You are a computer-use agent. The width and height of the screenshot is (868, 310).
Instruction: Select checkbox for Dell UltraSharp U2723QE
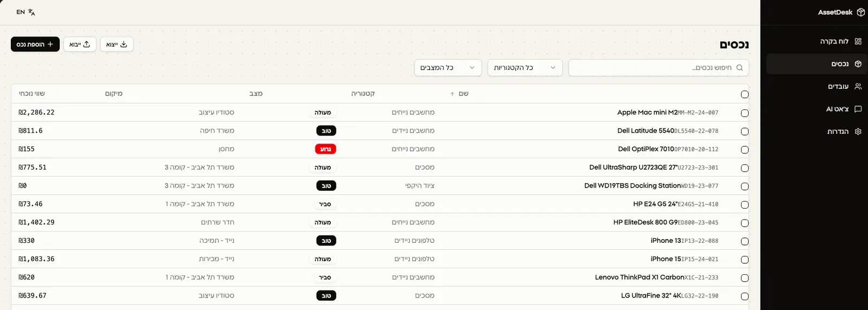[744, 168]
